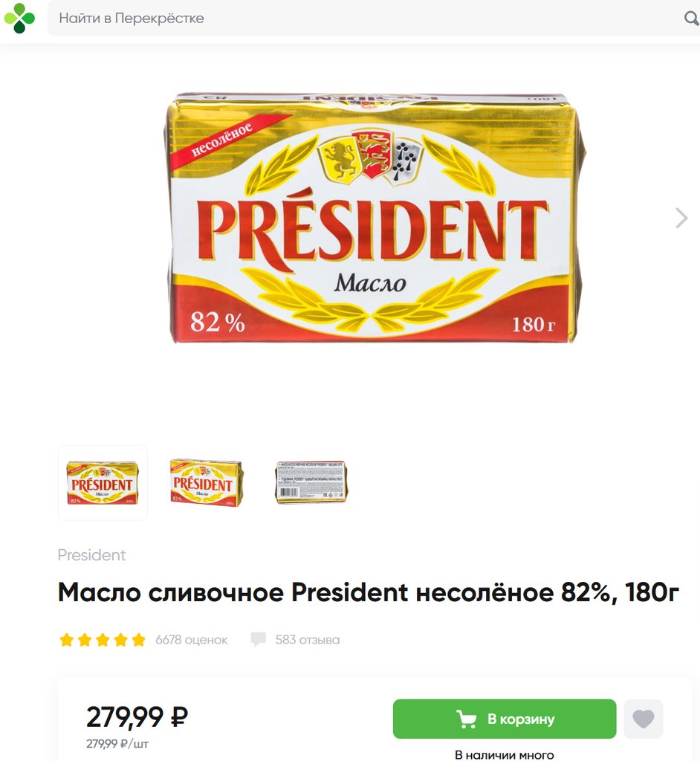Viewport: 700px width, 761px height.
Task: Click the reviews speech bubble icon
Action: [x=259, y=639]
